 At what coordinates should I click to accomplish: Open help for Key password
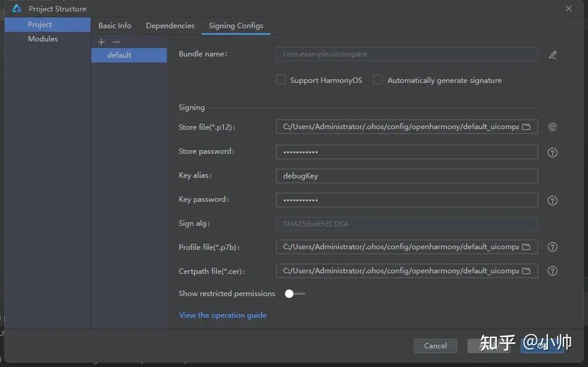[x=553, y=201]
